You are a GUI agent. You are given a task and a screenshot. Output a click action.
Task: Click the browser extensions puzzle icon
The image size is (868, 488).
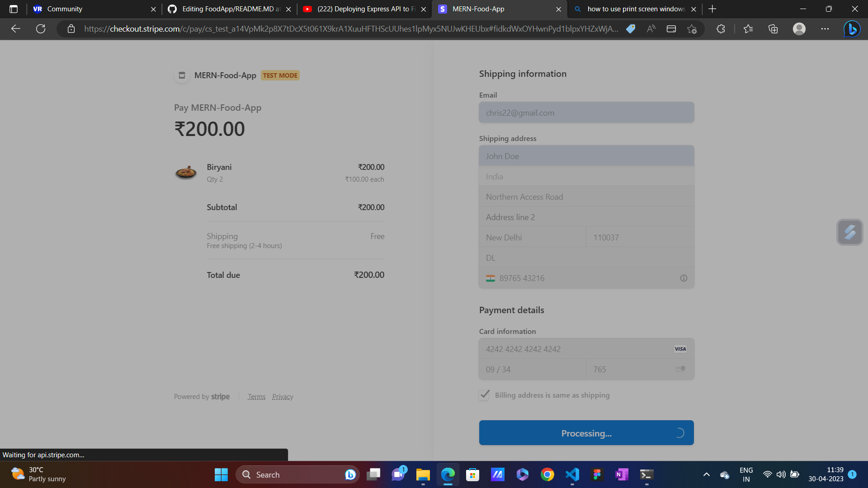point(721,29)
